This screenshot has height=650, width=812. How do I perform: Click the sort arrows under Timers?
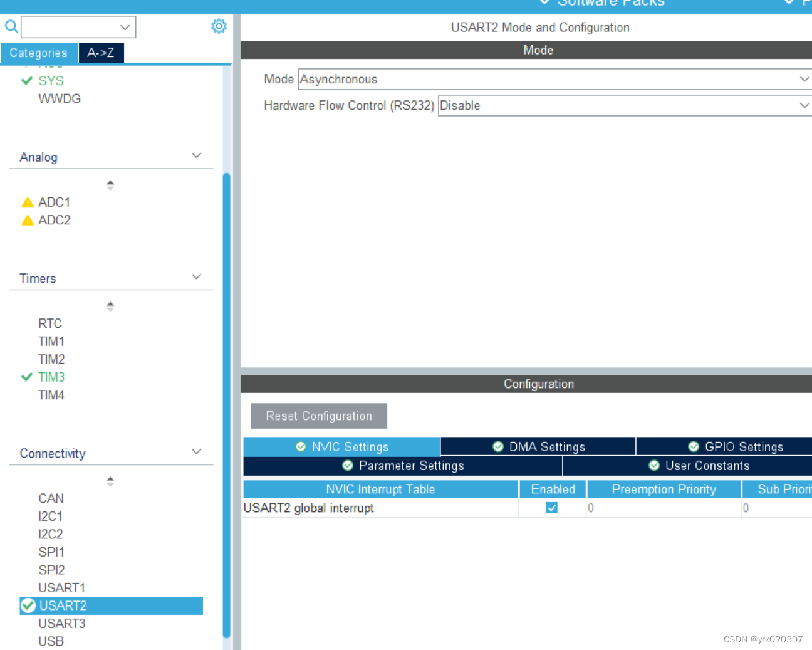tap(110, 307)
